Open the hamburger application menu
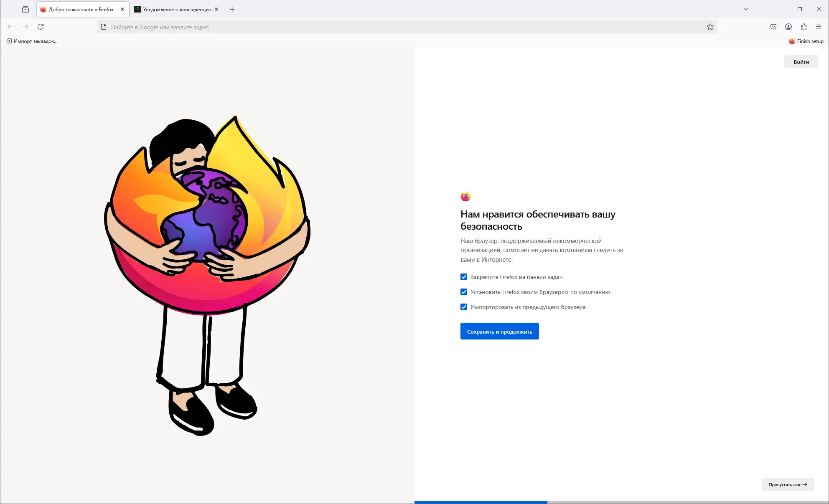The height and width of the screenshot is (504, 829). pyautogui.click(x=819, y=27)
